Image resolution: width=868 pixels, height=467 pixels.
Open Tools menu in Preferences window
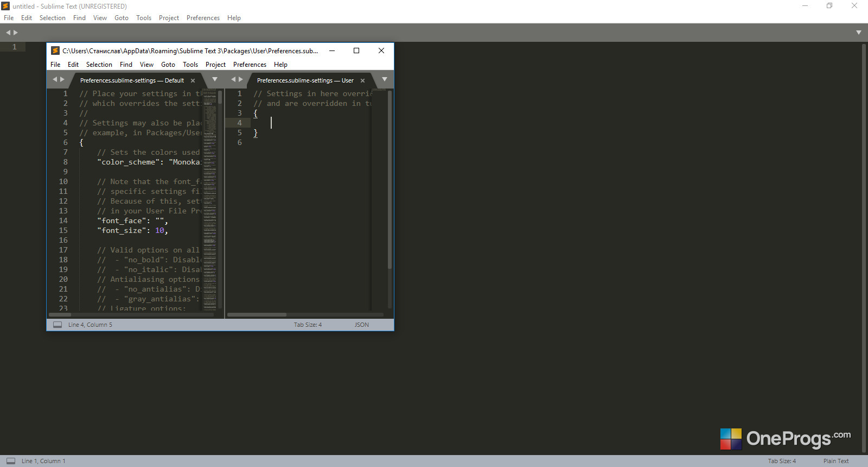tap(190, 65)
